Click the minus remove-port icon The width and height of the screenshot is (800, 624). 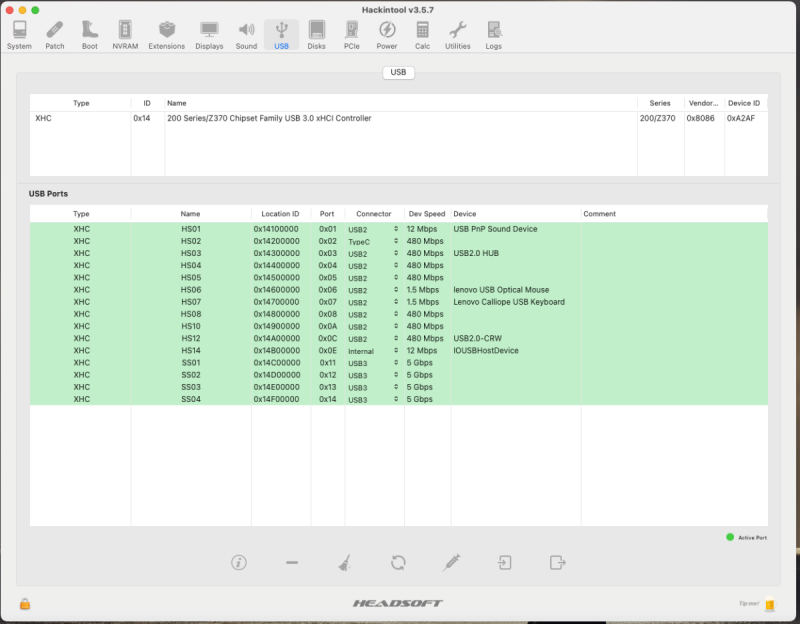(291, 562)
